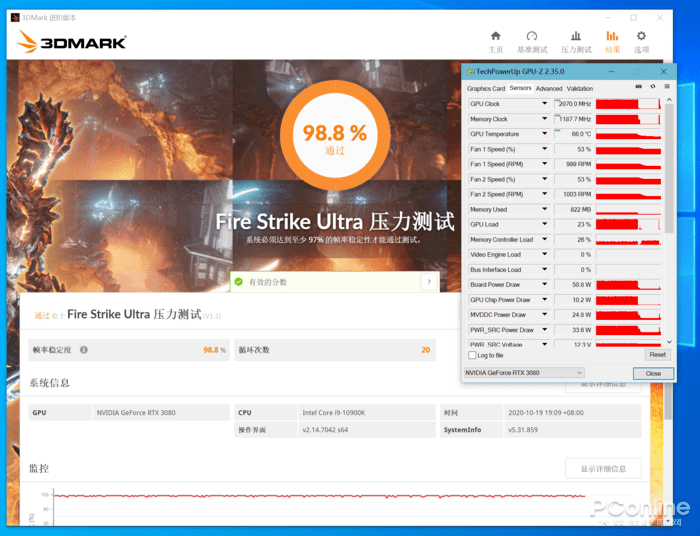This screenshot has width=700, height=536.
Task: Expand the GPU Clock sensor dropdown
Action: (x=545, y=104)
